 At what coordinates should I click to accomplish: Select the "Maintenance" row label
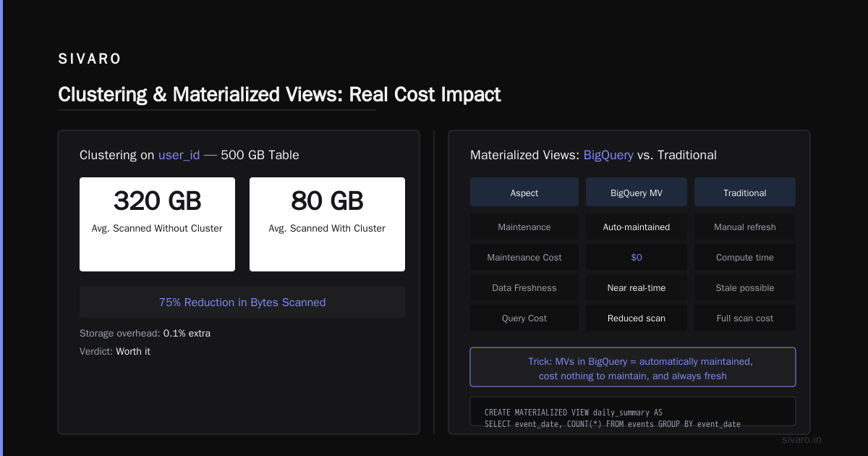(x=524, y=227)
